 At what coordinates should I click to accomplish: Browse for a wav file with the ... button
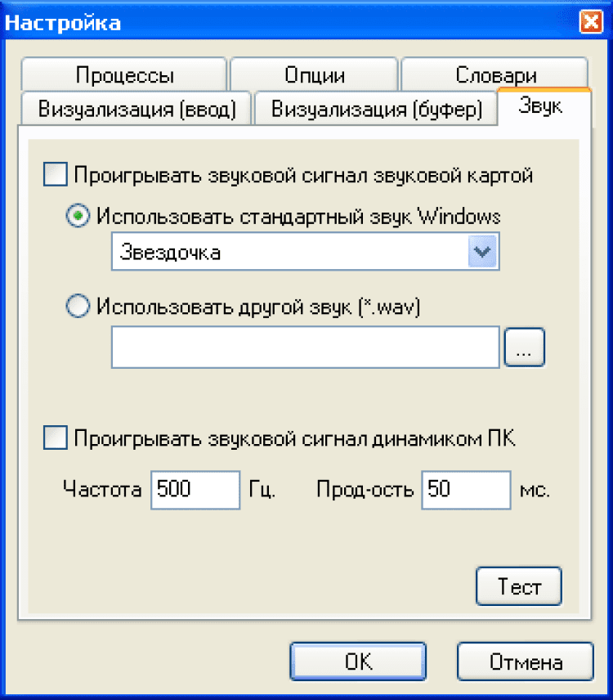click(x=524, y=348)
